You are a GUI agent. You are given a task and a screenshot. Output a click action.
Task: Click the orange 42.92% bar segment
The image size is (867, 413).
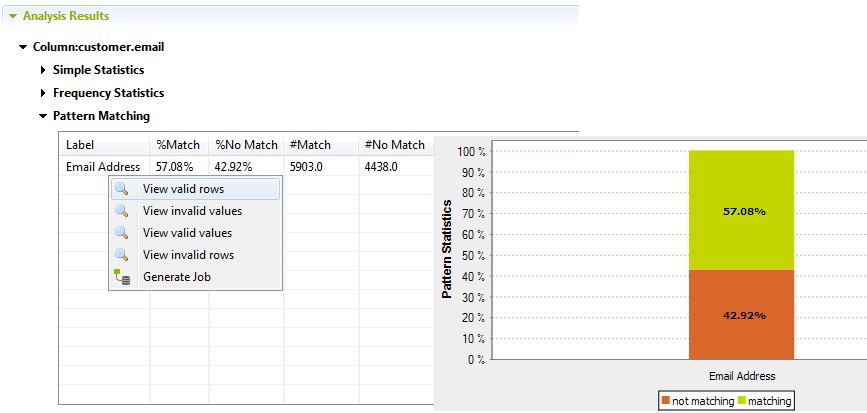click(x=741, y=315)
